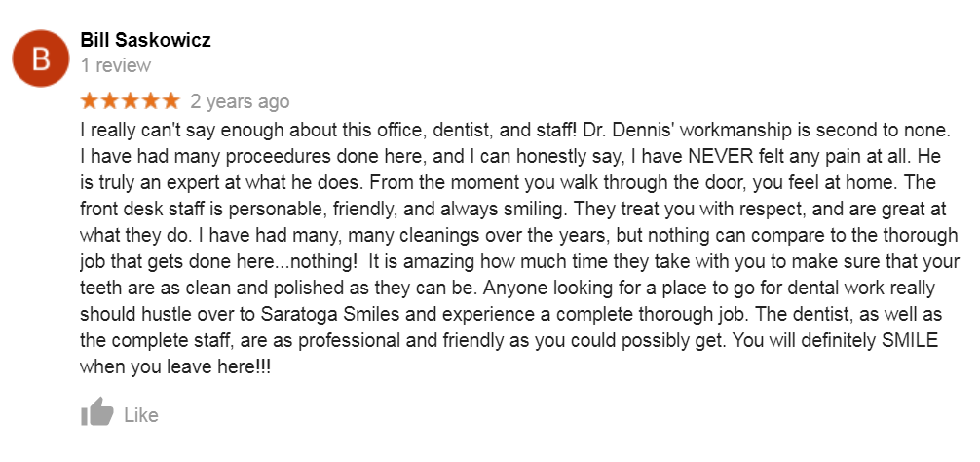Open Bill Saskowicz's reviewer profile

145,40
